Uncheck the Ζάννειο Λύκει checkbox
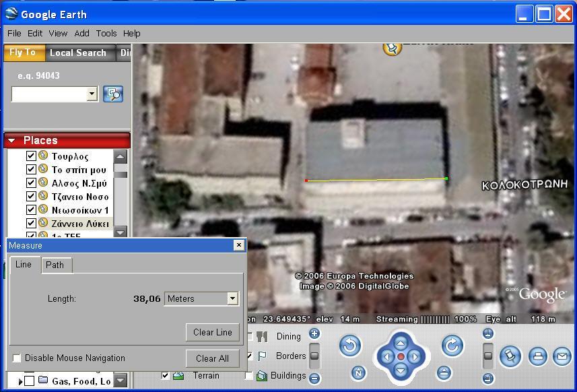Viewport: 577px width, 392px height. click(x=31, y=223)
